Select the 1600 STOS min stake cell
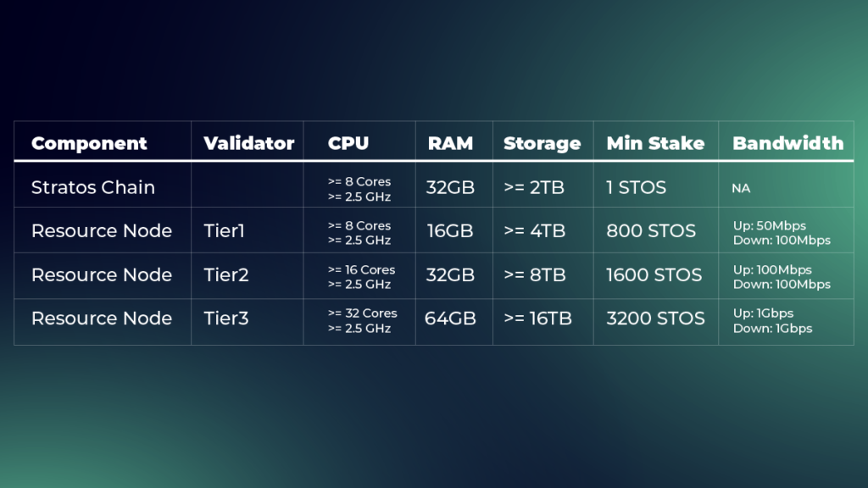This screenshot has width=868, height=488. [654, 275]
